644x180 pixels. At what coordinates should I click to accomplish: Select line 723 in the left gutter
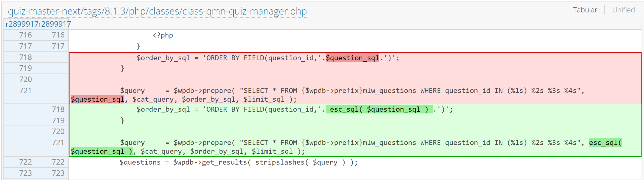pos(26,173)
